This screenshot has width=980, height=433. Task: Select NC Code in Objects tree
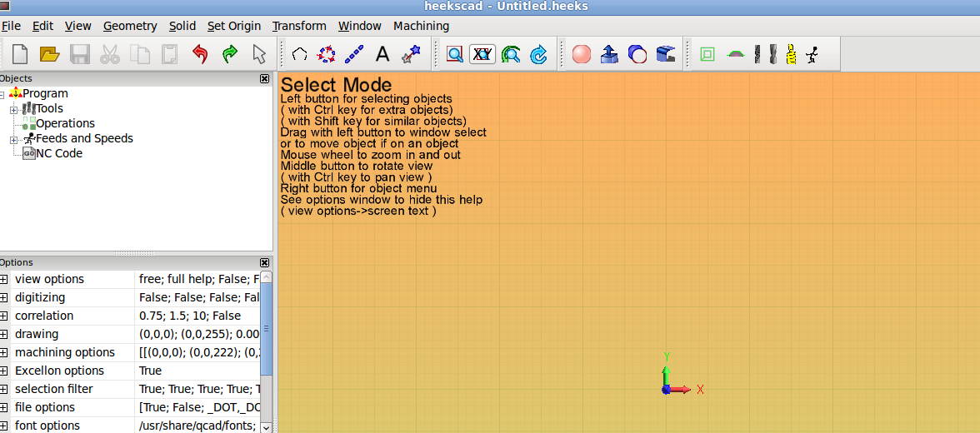pyautogui.click(x=58, y=153)
